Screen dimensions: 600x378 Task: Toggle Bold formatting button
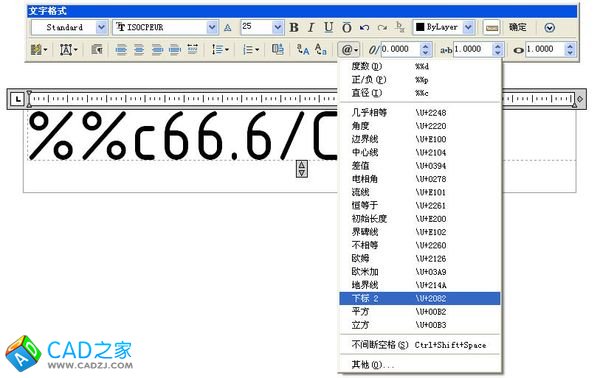(294, 28)
